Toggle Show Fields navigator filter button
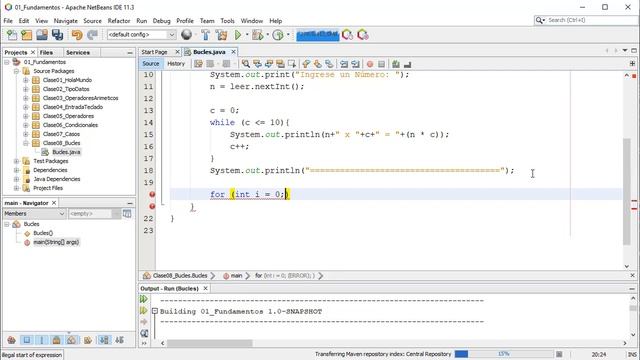This screenshot has width=640, height=360. tap(27, 340)
